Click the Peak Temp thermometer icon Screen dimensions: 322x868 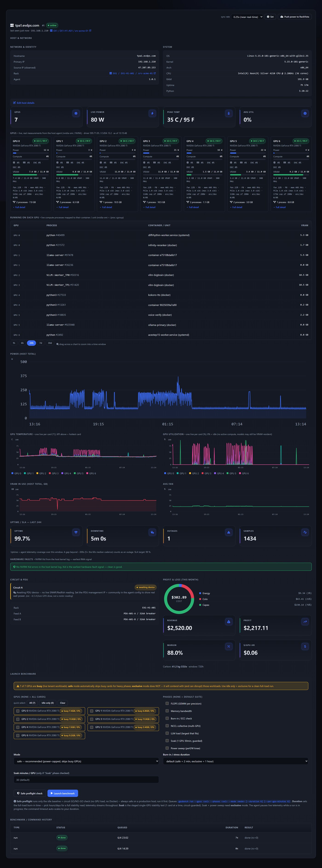(x=229, y=113)
